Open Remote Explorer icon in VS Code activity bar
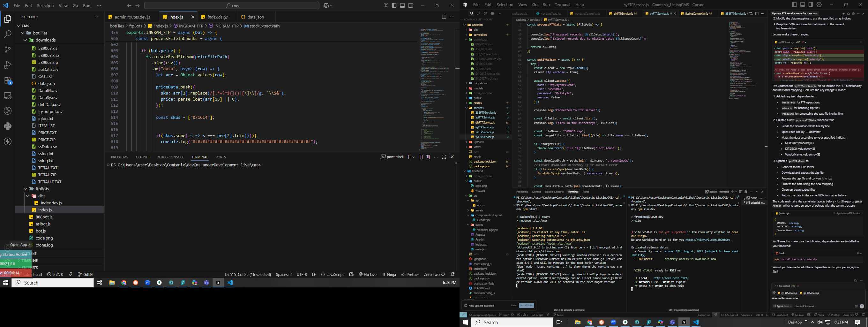Viewport: 868px width, 327px height. coord(7,96)
